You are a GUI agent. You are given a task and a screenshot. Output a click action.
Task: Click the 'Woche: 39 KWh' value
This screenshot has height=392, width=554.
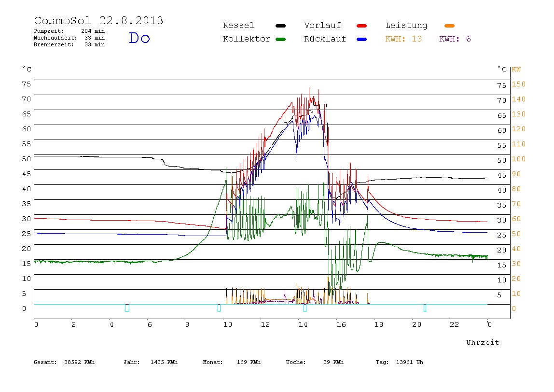pyautogui.click(x=315, y=362)
